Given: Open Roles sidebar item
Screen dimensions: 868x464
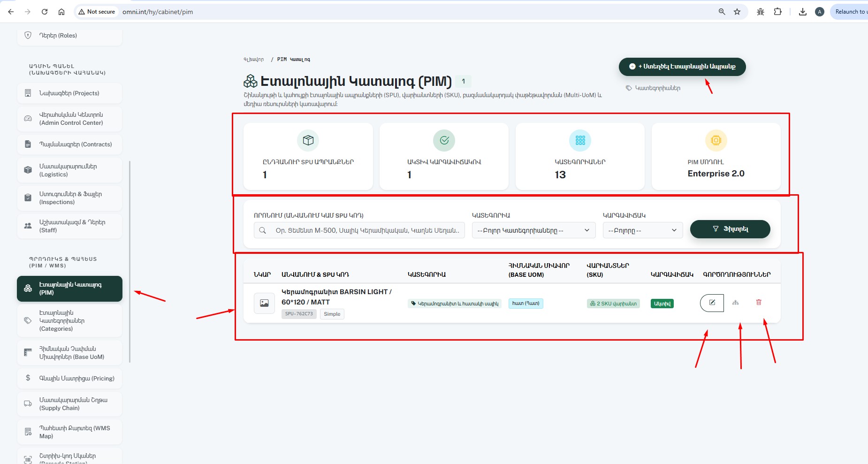Looking at the screenshot, I should 69,36.
